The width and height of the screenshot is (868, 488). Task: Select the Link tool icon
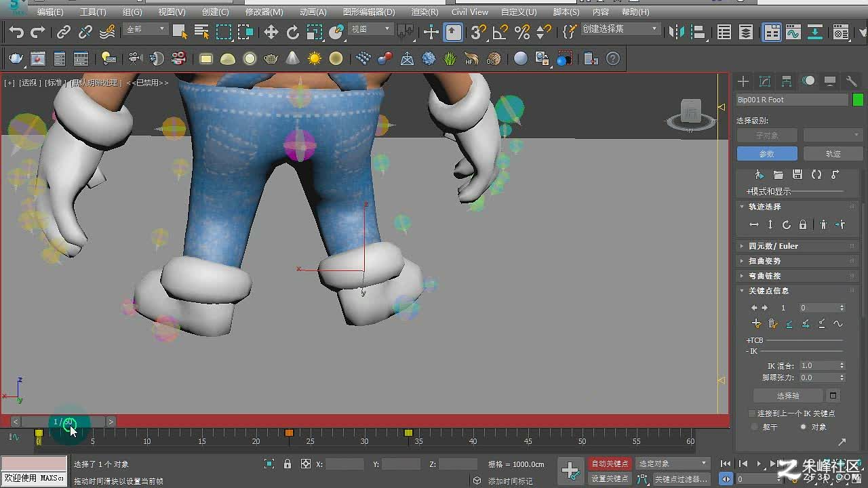[x=64, y=32]
